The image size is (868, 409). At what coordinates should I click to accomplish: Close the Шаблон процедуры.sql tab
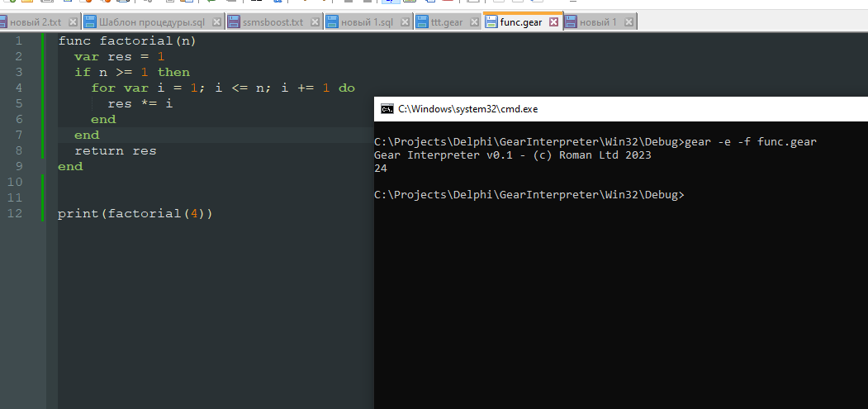[x=215, y=22]
